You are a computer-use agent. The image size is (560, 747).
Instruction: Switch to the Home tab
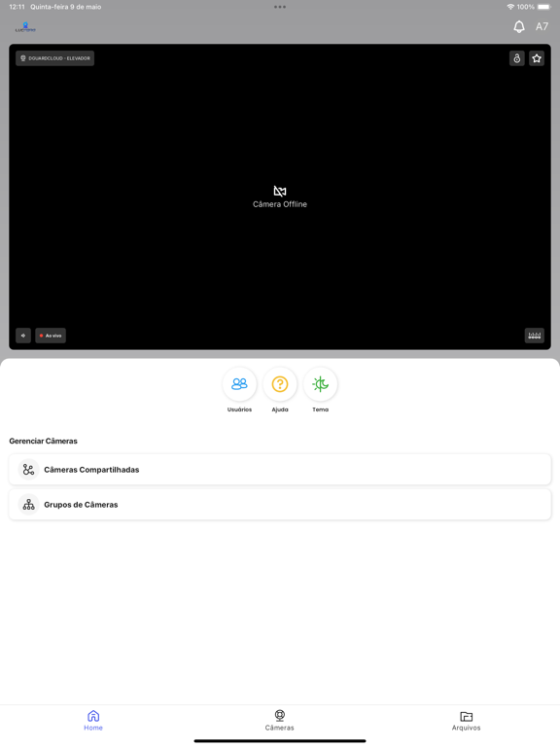click(x=93, y=721)
